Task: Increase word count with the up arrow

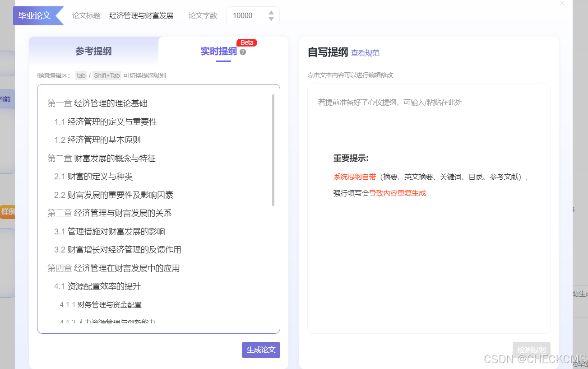Action: [x=271, y=13]
